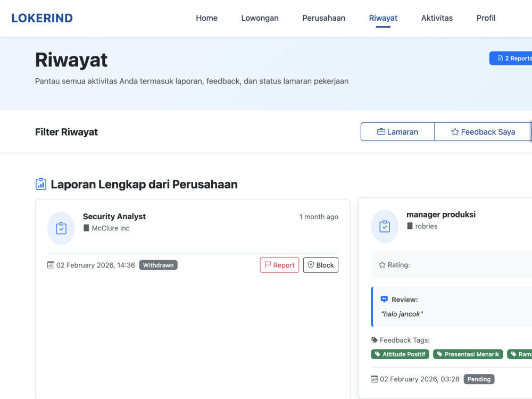Viewport: 532px width, 399px height.
Task: Click the tag icon inside Presentasi Menarik
Action: [x=440, y=354]
